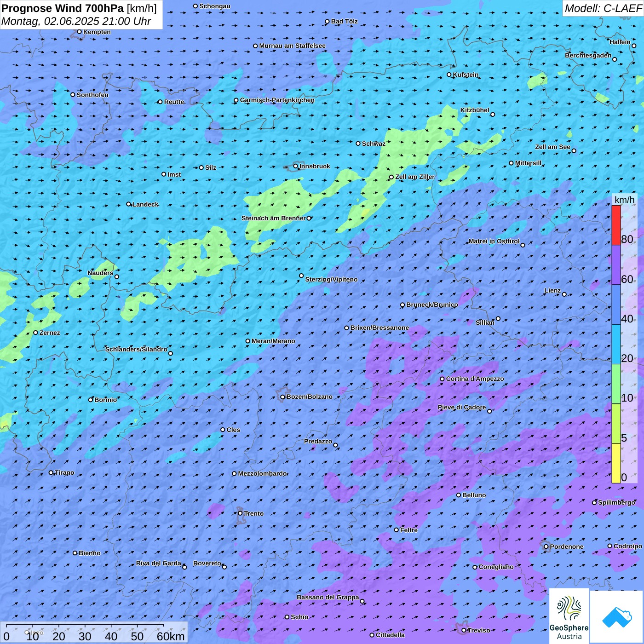Click the 'Cortina d'Ampezzo' label

coord(475,379)
